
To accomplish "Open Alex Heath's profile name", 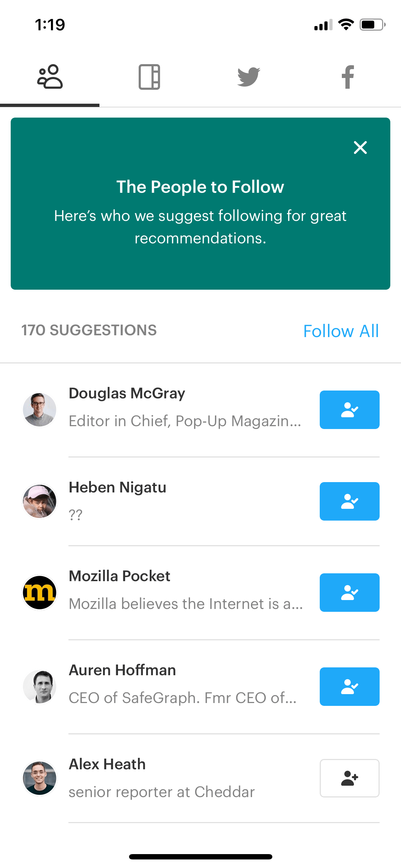I will (107, 764).
